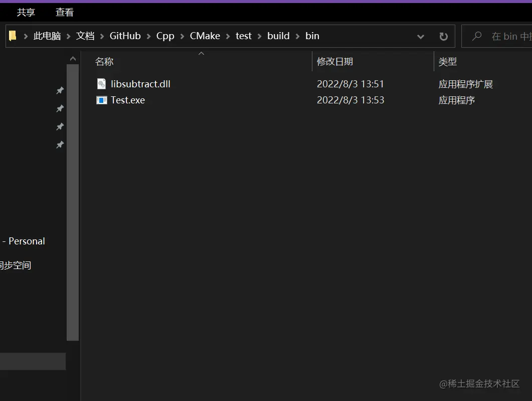Expand chevron after 此电脑 in breadcrumb

coord(68,36)
